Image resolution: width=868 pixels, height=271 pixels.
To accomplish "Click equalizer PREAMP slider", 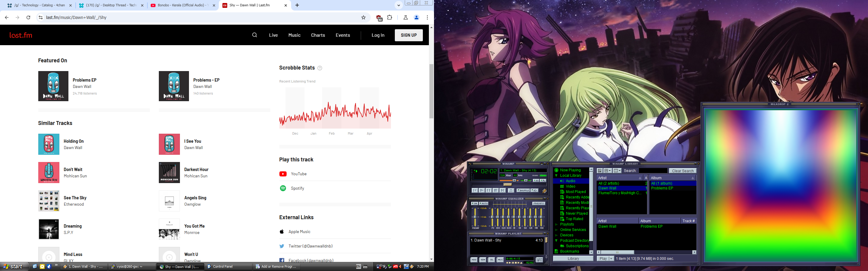I will point(475,217).
